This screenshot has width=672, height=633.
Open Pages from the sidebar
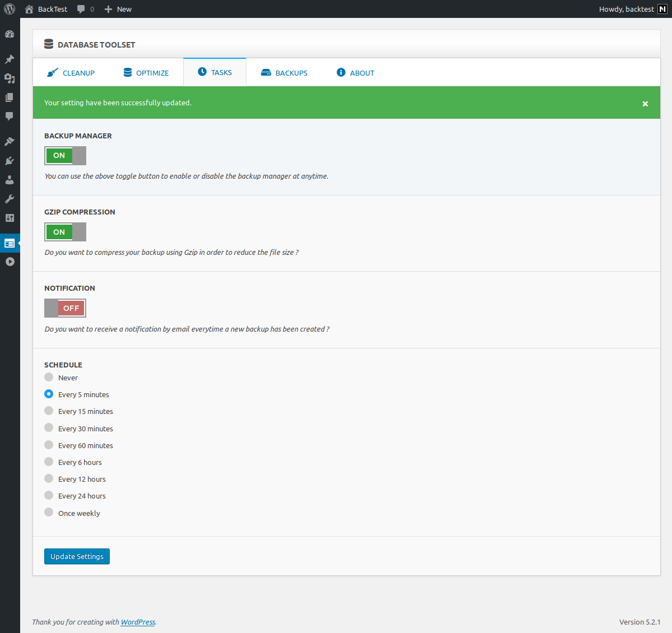[x=10, y=97]
